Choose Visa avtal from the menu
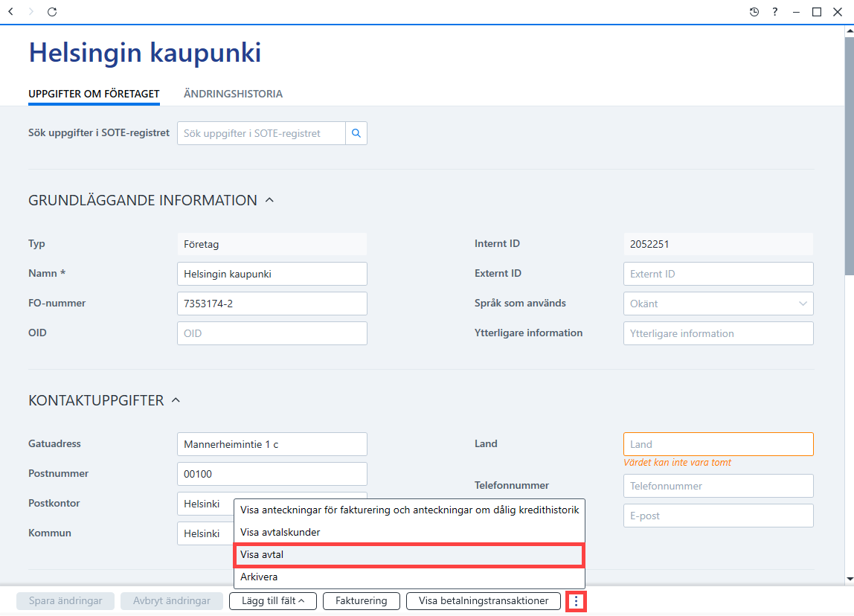Image resolution: width=854 pixels, height=616 pixels. [x=409, y=555]
